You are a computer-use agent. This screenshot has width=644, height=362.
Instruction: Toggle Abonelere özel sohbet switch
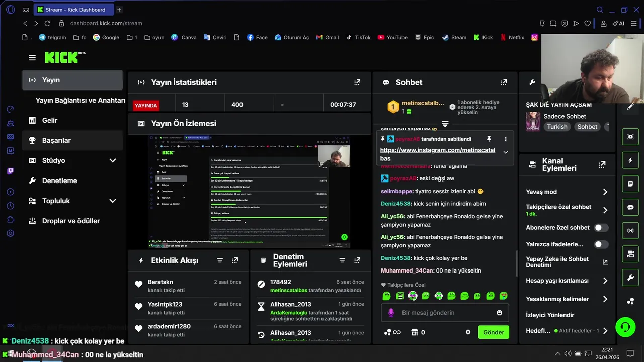pos(601,228)
